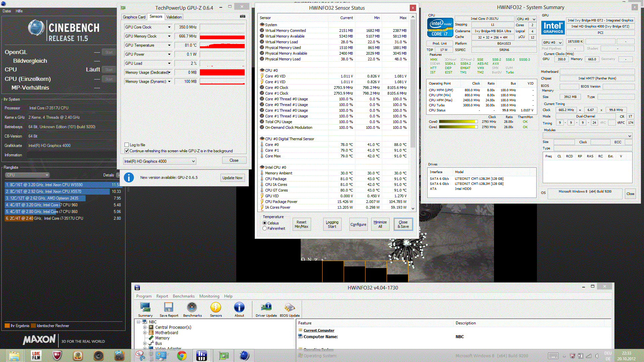Open the memory Modules dropdown
Screen dimensions: 644x362
(587, 136)
